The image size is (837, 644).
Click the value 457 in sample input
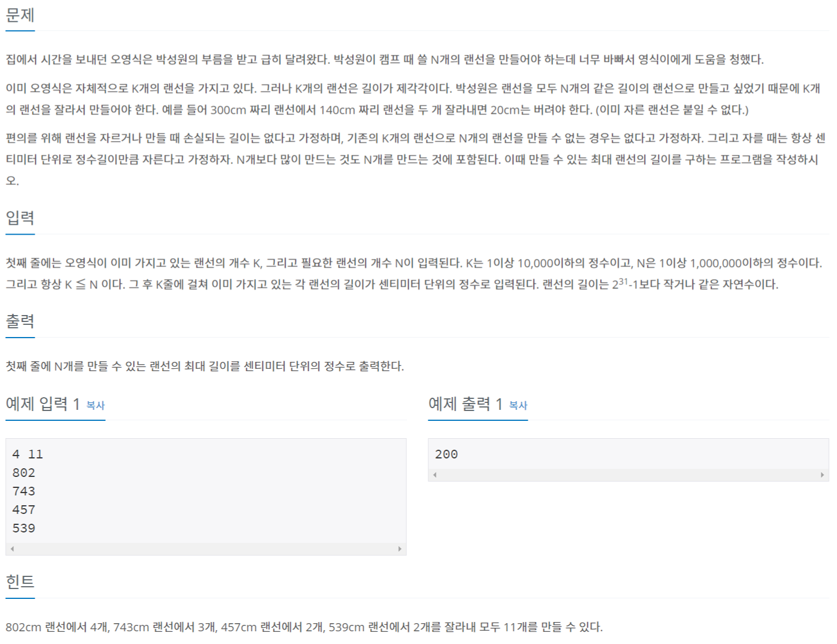(x=24, y=510)
